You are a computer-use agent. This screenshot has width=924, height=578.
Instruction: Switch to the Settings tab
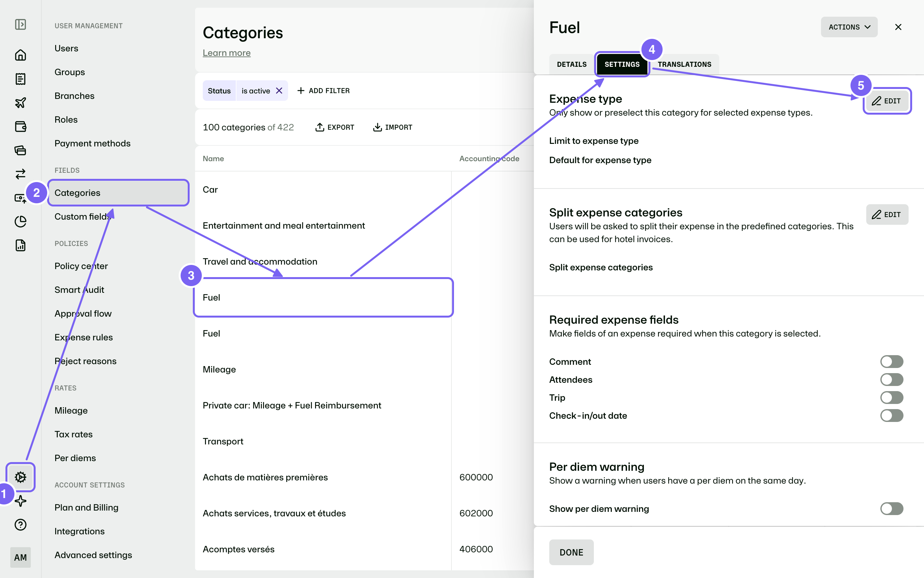[x=622, y=64]
